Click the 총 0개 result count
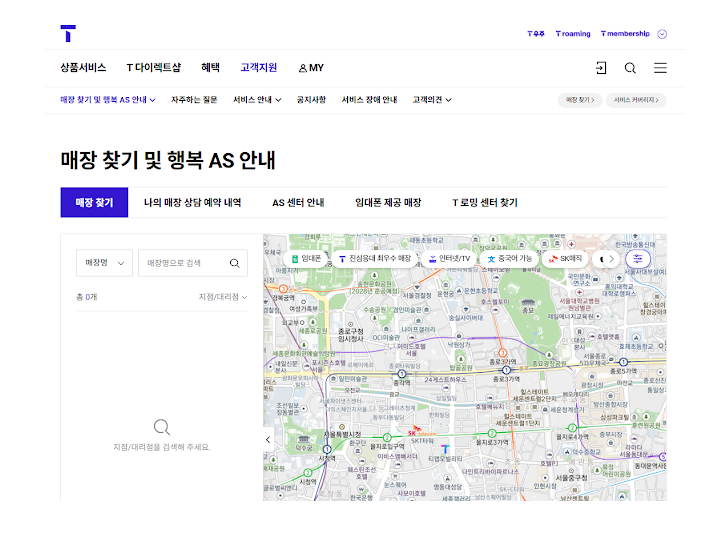The image size is (724, 538). (87, 297)
